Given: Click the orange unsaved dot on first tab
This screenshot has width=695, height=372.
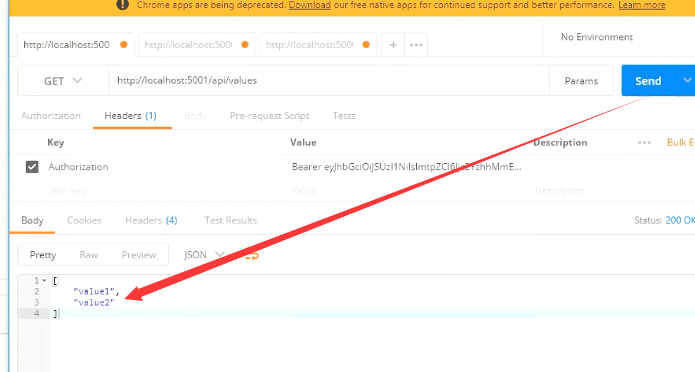Looking at the screenshot, I should click(x=124, y=44).
